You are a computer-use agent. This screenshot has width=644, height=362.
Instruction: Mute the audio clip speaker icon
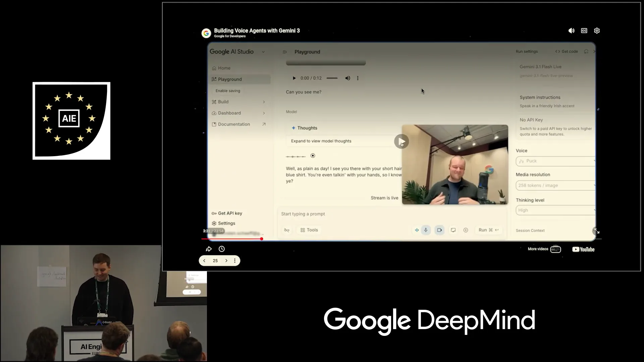coord(347,78)
